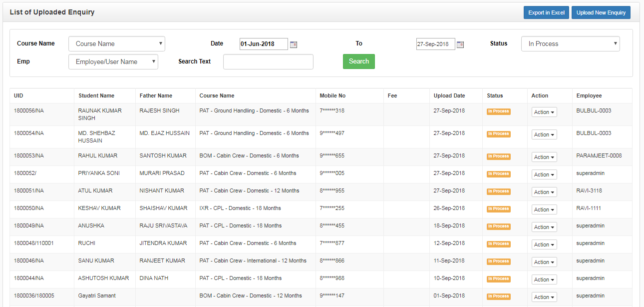The height and width of the screenshot is (307, 644).
Task: Click the green Search button
Action: [x=359, y=61]
